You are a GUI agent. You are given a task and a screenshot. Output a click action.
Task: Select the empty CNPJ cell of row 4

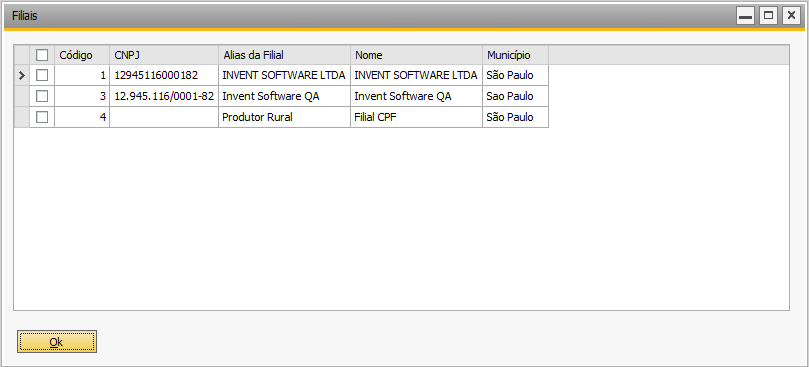coord(164,117)
